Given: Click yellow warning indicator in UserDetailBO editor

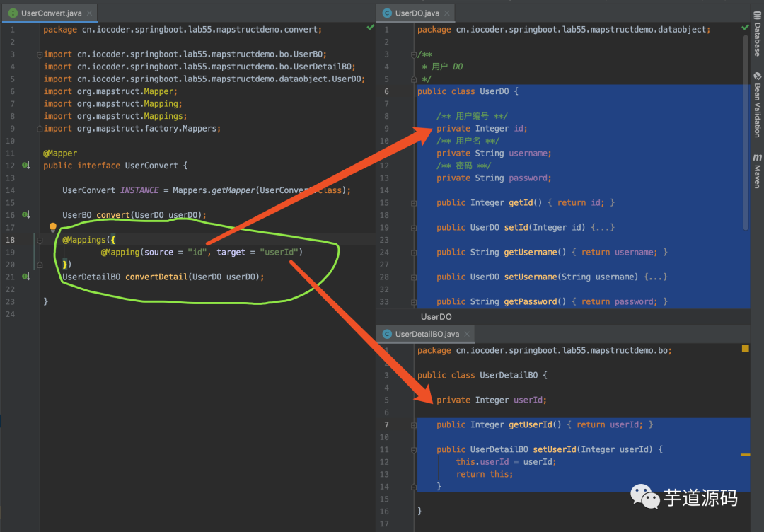Looking at the screenshot, I should [745, 348].
